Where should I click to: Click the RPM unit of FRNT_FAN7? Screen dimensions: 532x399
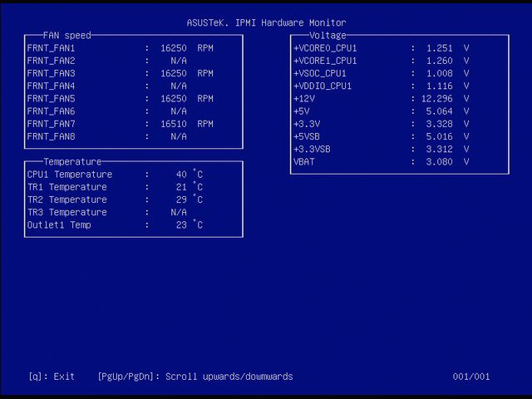pos(205,124)
